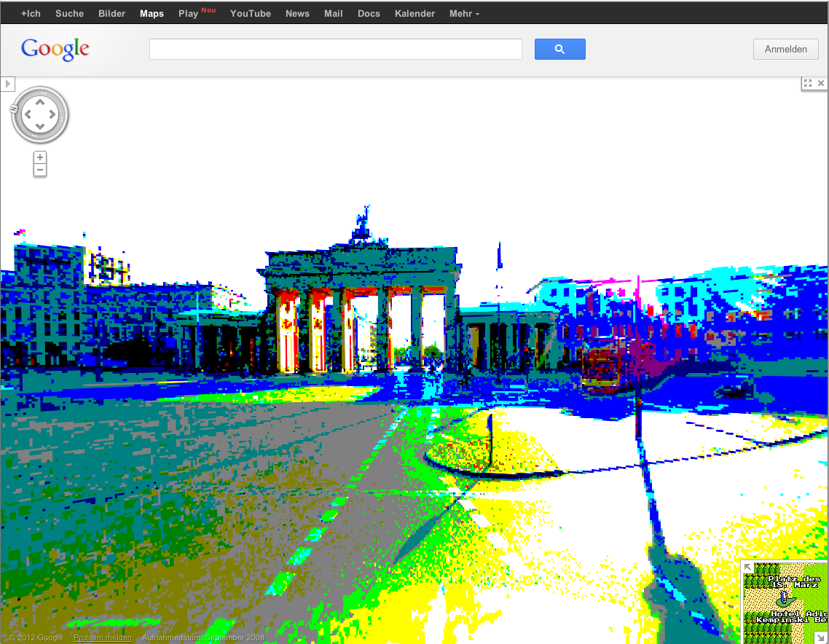Open Kalender in the top bar
The height and width of the screenshot is (644, 829).
(414, 14)
